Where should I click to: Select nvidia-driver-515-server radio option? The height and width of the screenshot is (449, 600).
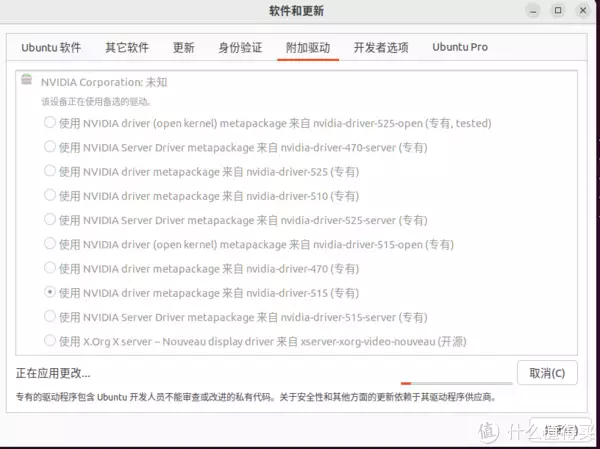(50, 316)
